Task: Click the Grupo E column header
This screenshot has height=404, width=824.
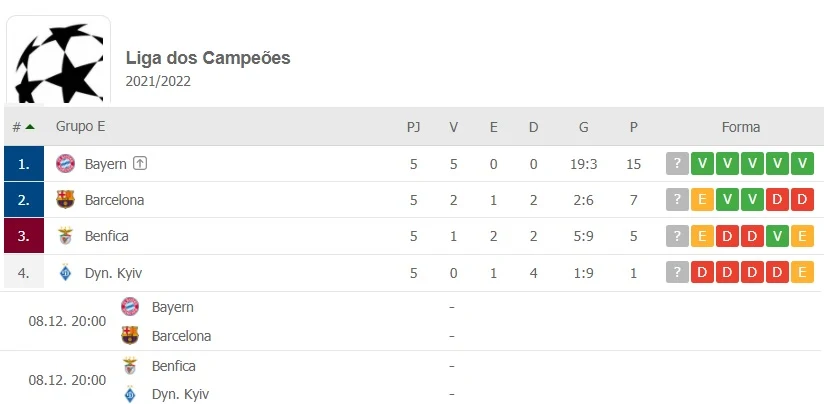Action: click(x=80, y=127)
